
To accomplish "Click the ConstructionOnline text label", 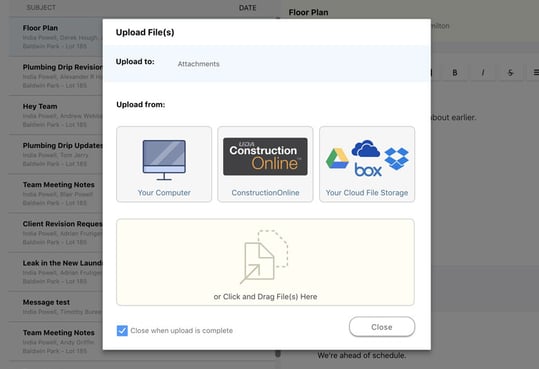I will [x=265, y=193].
